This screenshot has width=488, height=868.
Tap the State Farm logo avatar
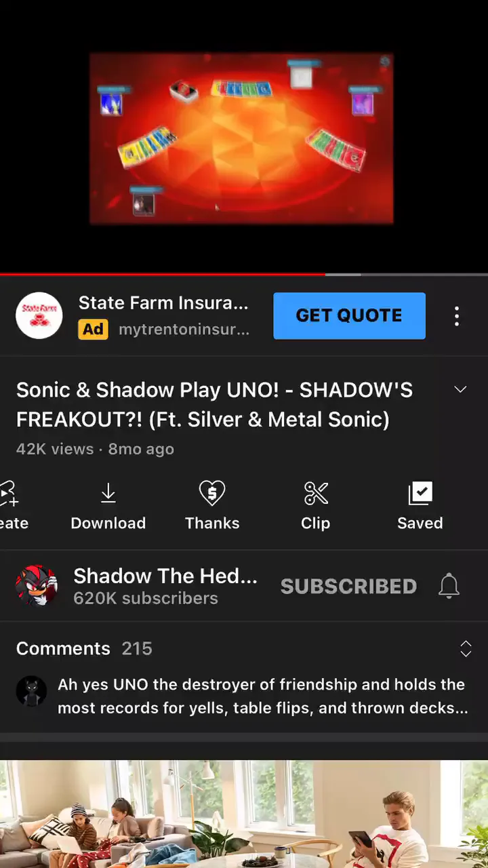(x=39, y=315)
